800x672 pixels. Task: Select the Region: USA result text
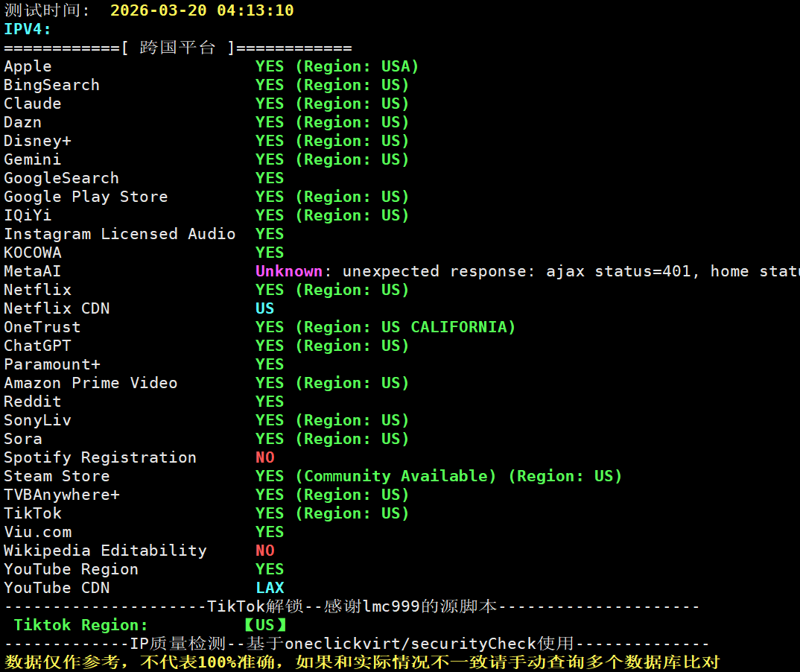(357, 66)
